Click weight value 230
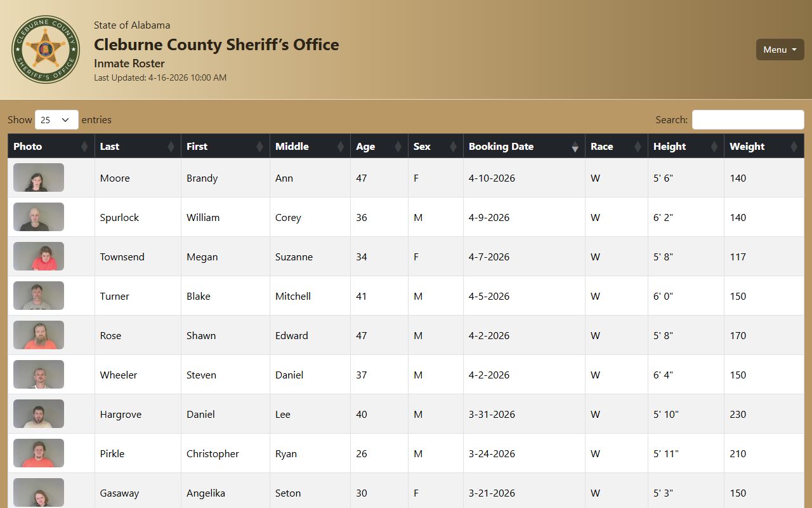 point(738,414)
